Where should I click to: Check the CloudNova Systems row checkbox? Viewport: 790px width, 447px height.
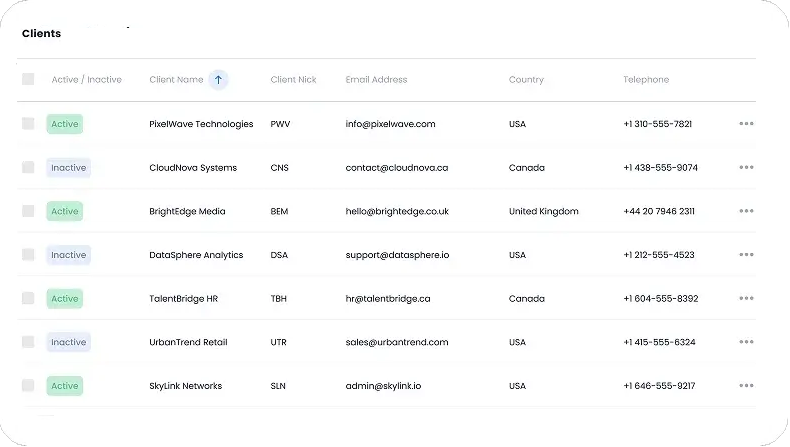tap(28, 167)
